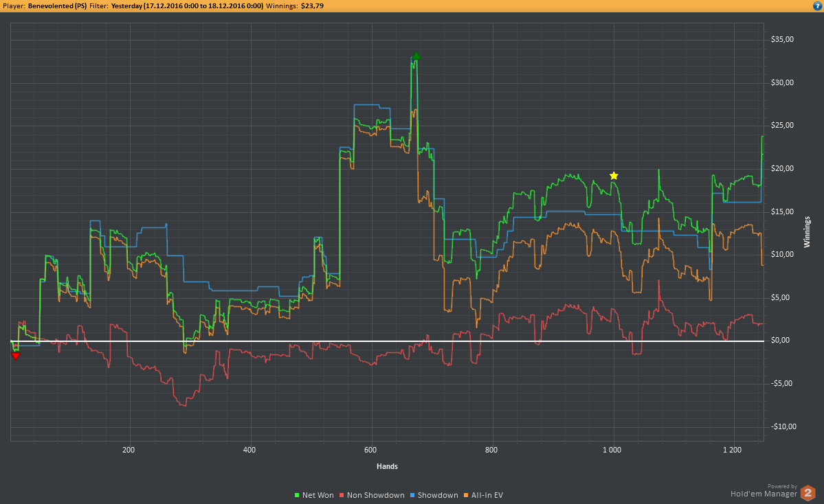Click the $15,00 axis label
This screenshot has width=824, height=504.
tap(783, 211)
